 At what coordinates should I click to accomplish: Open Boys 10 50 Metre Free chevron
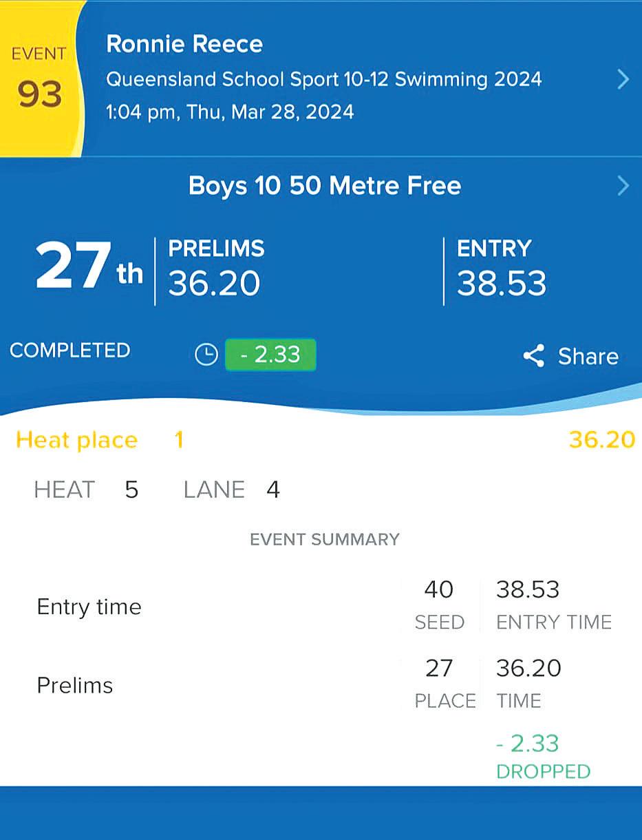click(x=623, y=186)
